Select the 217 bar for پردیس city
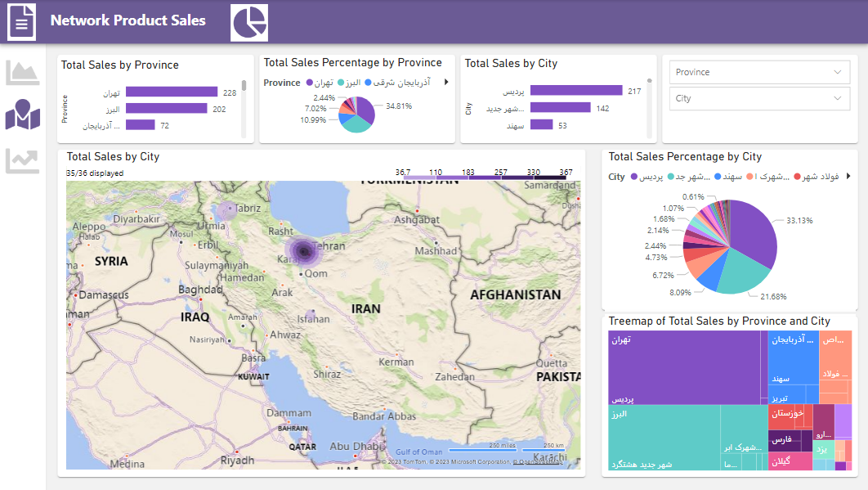Image resolution: width=868 pixels, height=490 pixels. [x=576, y=90]
